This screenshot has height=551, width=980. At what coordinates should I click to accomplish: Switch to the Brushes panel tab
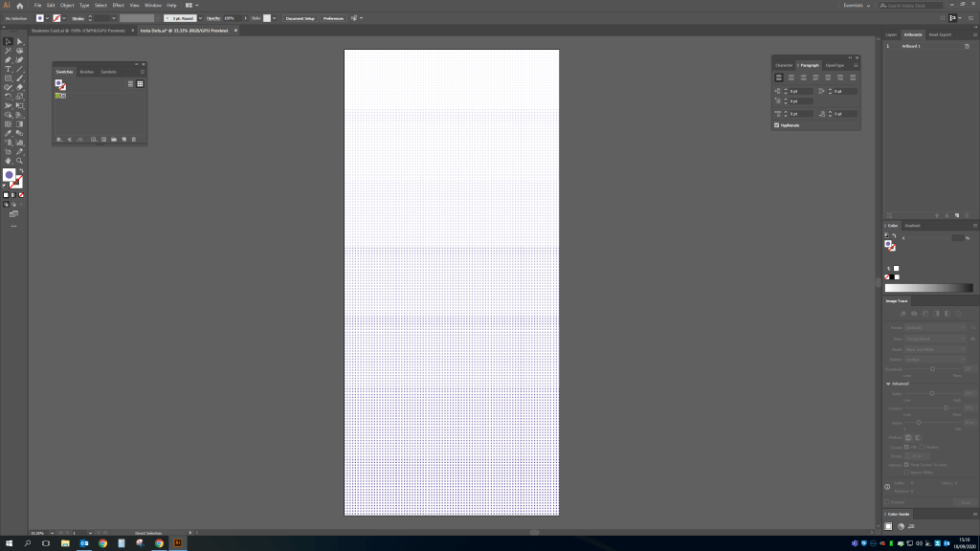click(x=87, y=72)
